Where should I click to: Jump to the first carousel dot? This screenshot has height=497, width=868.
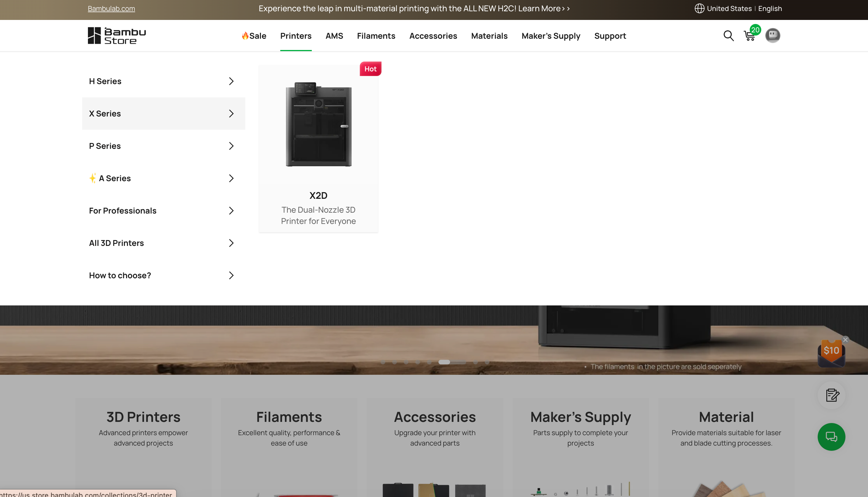383,362
